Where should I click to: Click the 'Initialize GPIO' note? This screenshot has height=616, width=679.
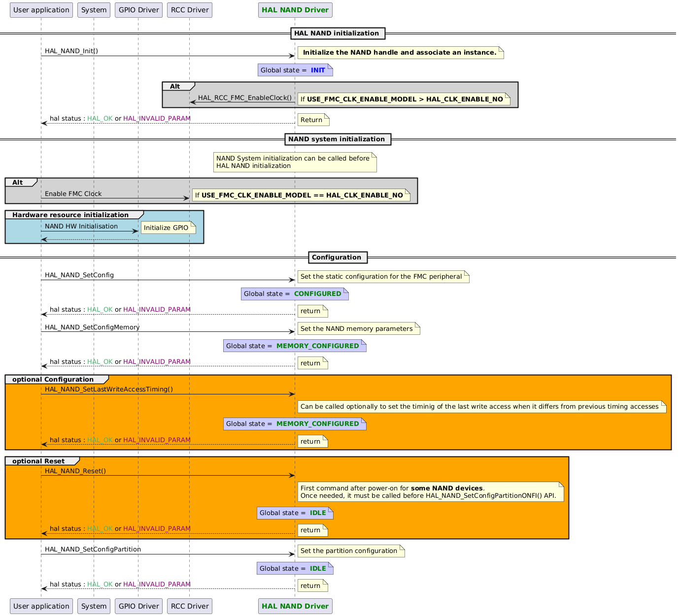[169, 227]
